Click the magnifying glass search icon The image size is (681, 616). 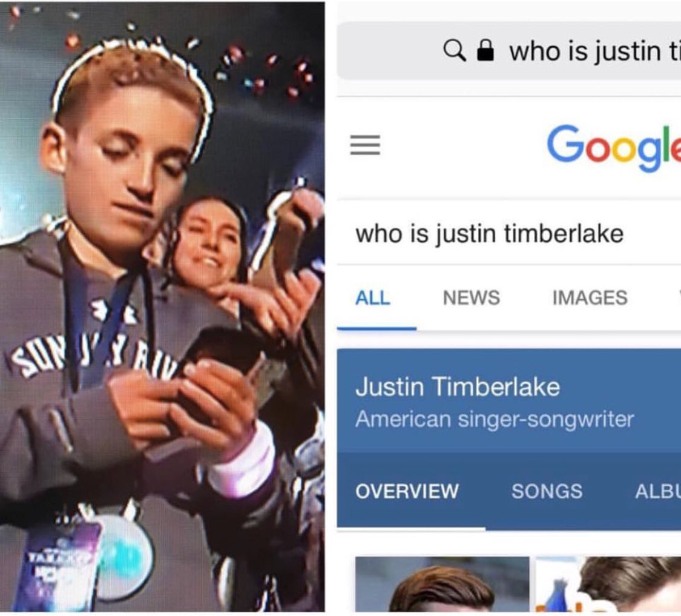point(454,50)
